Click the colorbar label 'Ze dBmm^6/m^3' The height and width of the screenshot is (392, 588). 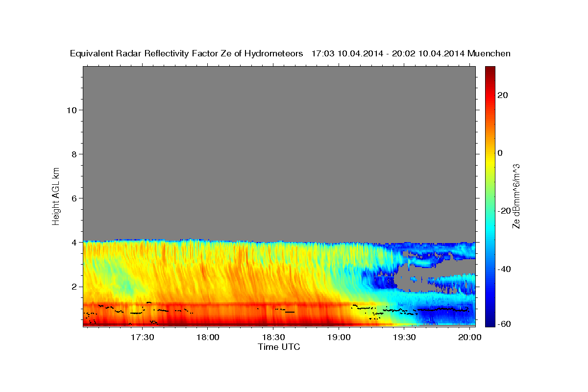[x=516, y=196]
